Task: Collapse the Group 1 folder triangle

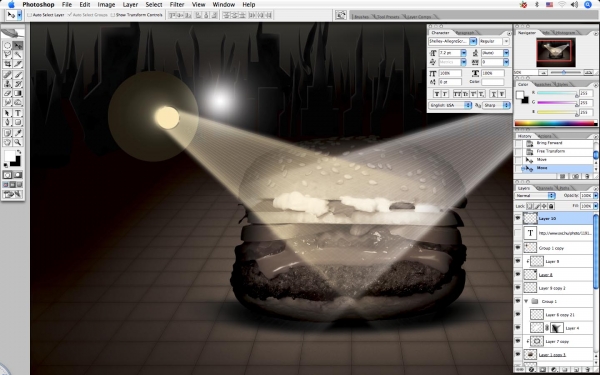Action: click(x=527, y=301)
